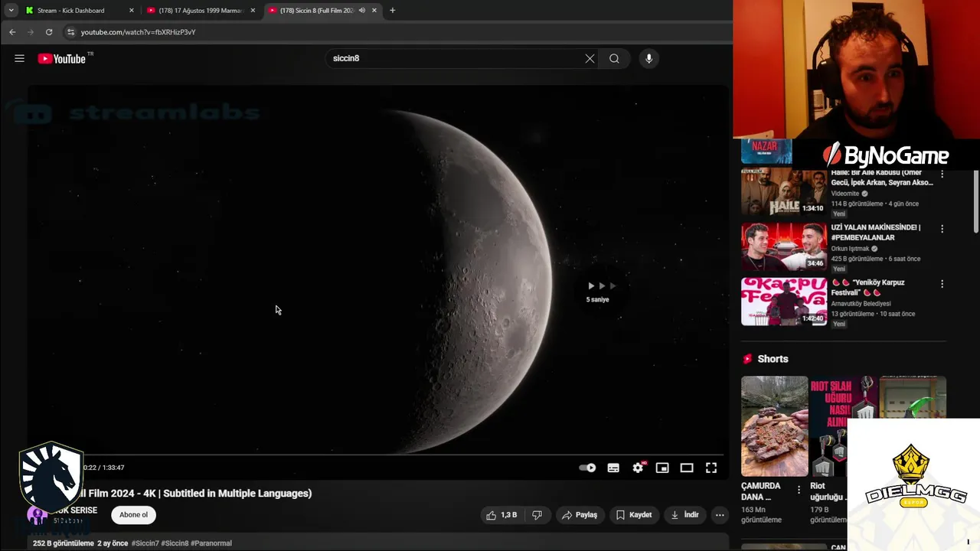The image size is (980, 551).
Task: Switch to miniplayer mode
Action: pyautogui.click(x=662, y=468)
